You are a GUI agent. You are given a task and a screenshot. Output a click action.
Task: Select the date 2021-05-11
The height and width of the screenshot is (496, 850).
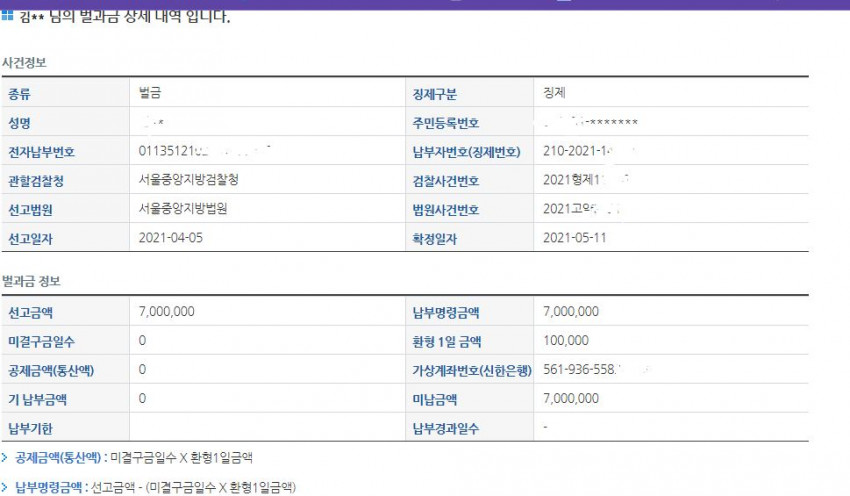[x=575, y=237]
